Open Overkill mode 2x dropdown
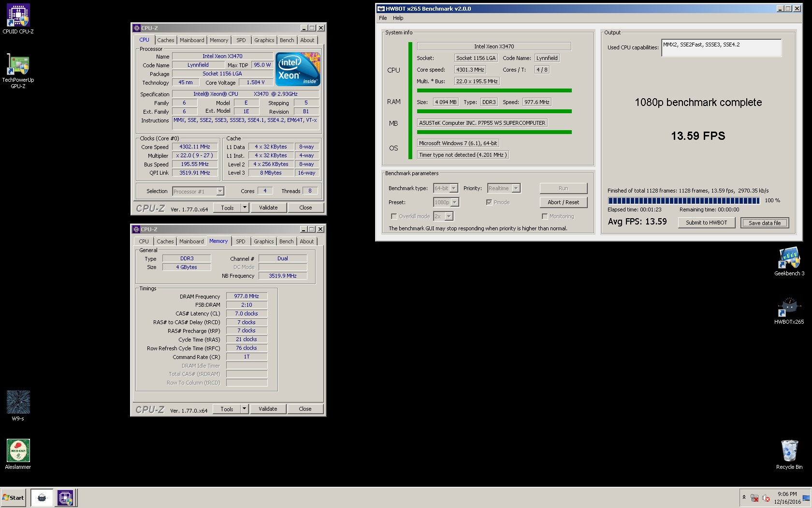This screenshot has height=508, width=812. coord(449,216)
